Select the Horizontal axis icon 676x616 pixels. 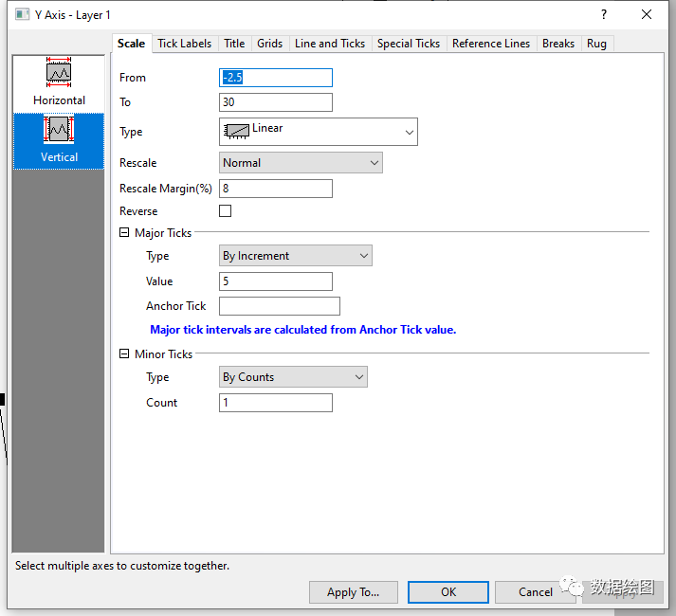(x=59, y=82)
